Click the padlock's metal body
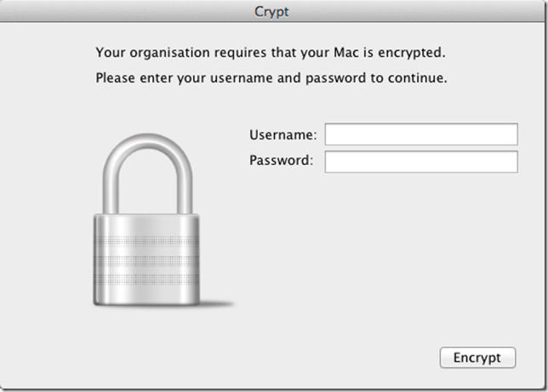This screenshot has height=392, width=548. click(x=146, y=259)
